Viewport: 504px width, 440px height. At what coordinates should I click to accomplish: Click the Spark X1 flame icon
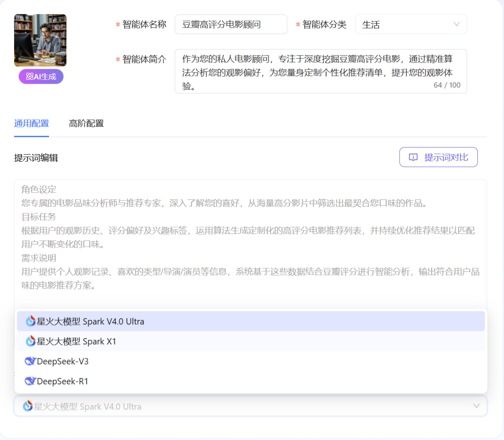click(31, 341)
